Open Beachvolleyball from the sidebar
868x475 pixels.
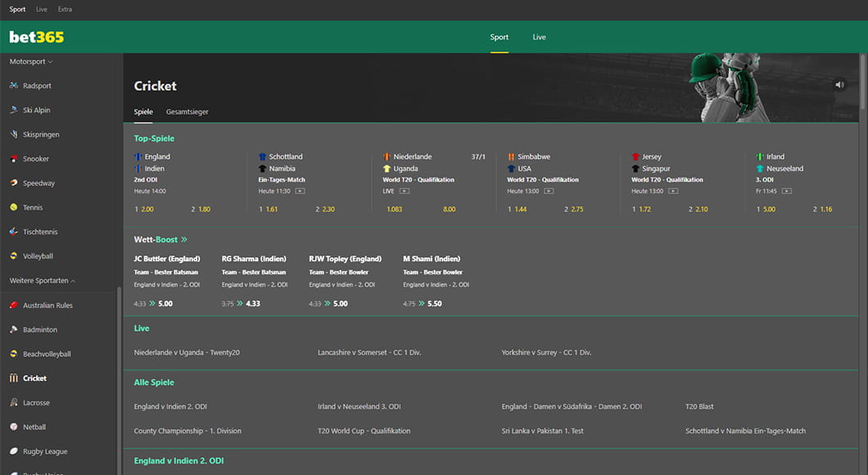pyautogui.click(x=47, y=355)
